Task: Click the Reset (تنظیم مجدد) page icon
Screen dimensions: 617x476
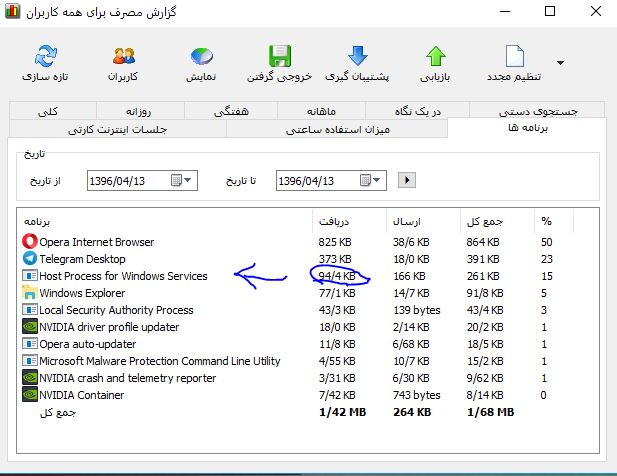Action: pyautogui.click(x=515, y=56)
